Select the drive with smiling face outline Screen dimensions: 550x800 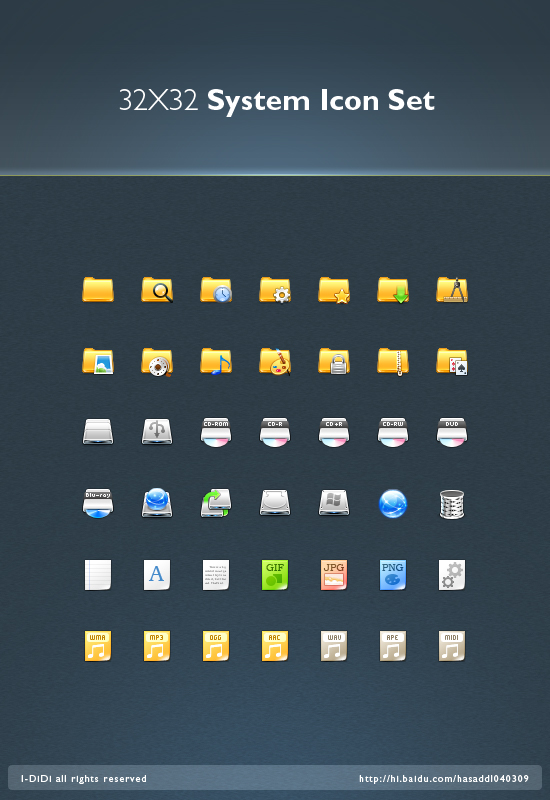[x=275, y=503]
